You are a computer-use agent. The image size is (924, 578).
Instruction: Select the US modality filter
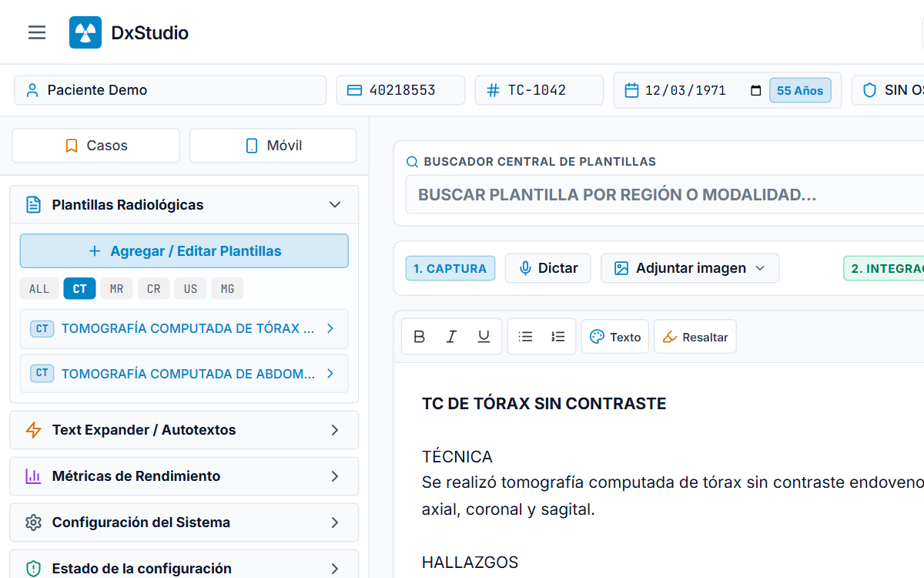click(x=191, y=289)
